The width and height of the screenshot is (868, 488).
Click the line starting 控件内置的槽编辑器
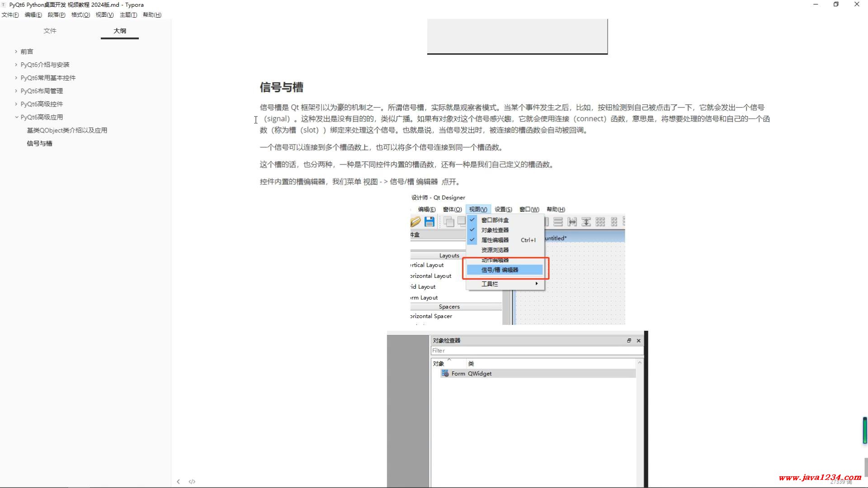(360, 182)
